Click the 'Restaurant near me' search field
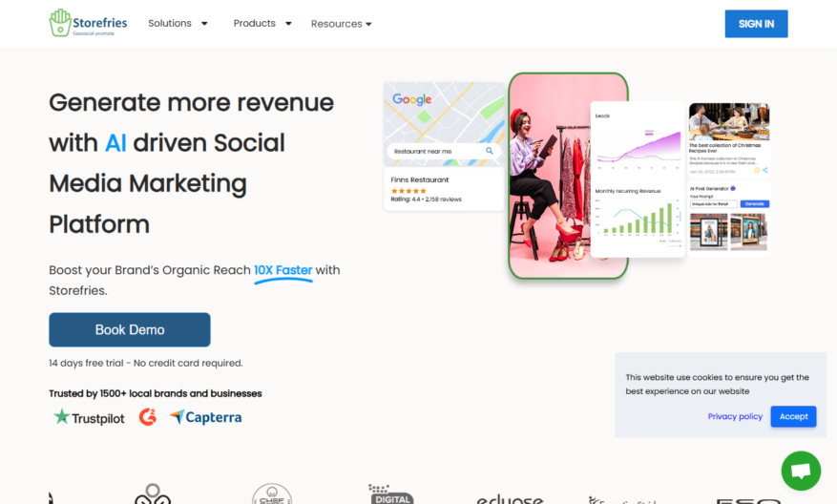The height and width of the screenshot is (504, 837). (x=444, y=151)
